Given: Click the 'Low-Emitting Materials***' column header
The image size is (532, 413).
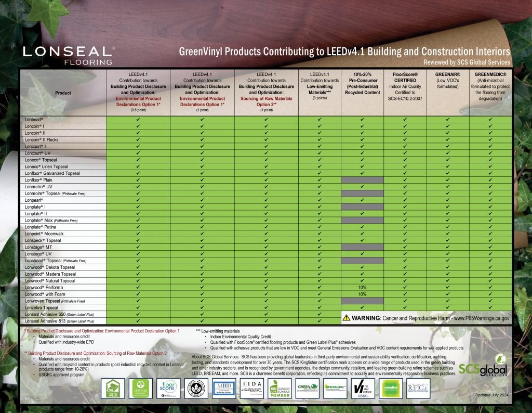Looking at the screenshot, I should (x=320, y=89).
